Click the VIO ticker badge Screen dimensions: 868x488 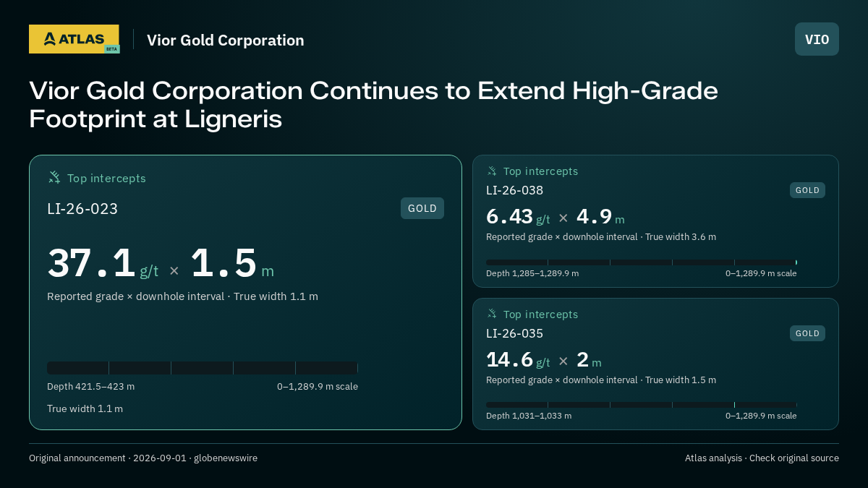click(817, 39)
